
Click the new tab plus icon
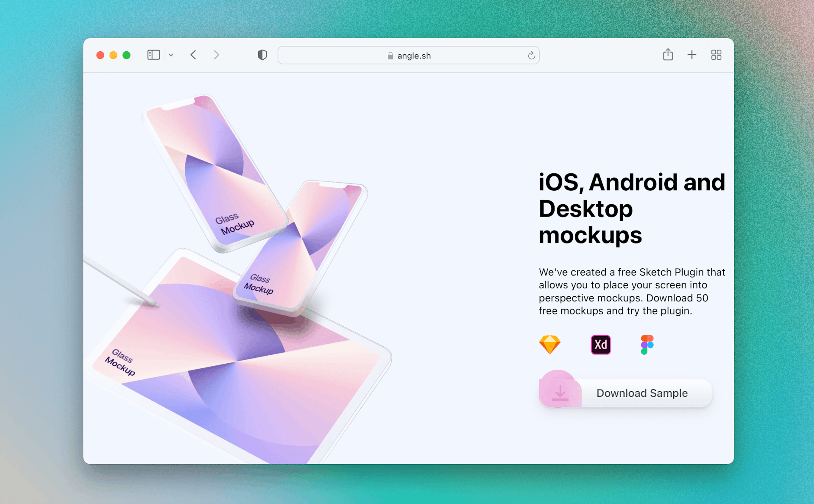[x=691, y=55]
